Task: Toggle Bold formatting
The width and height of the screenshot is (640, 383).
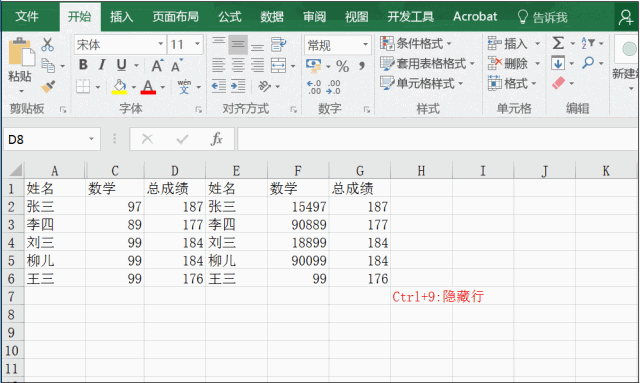Action: tap(83, 65)
